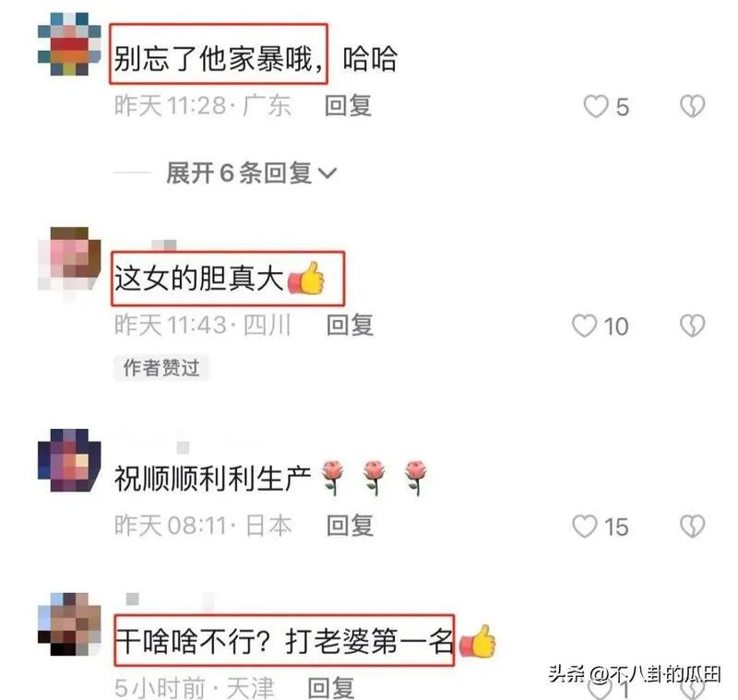Reply to the 08:11 Japan comment
Screen dimensions: 738x700
[351, 526]
